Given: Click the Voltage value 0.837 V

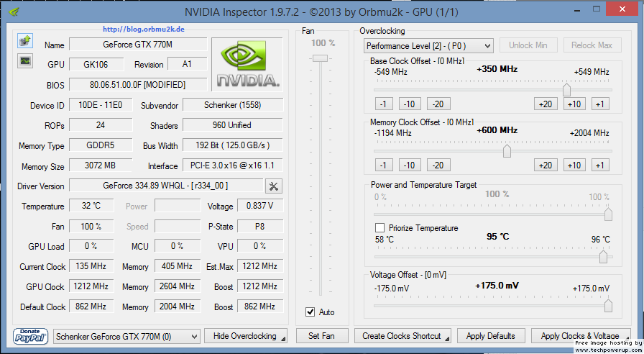Looking at the screenshot, I should [260, 206].
